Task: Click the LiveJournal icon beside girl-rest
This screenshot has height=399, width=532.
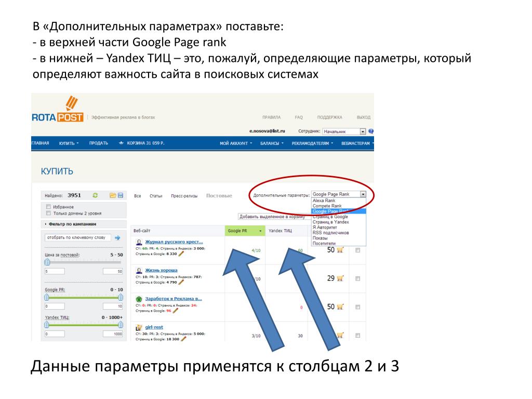Action: click(x=139, y=327)
